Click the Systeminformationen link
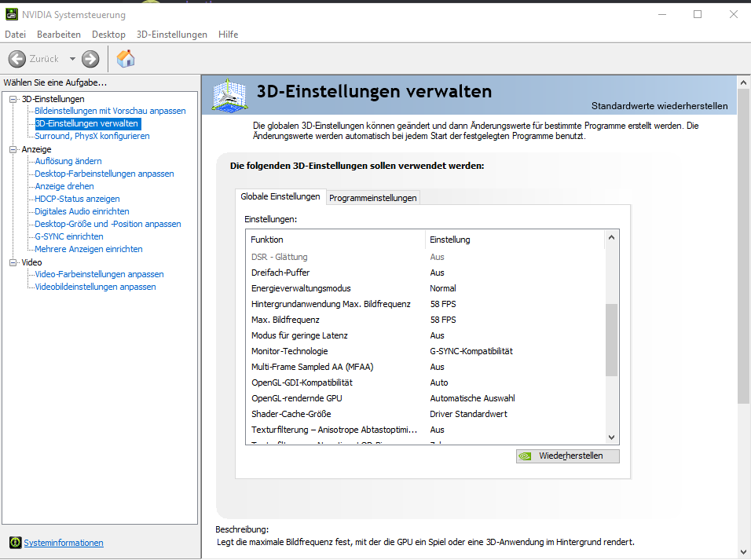Image resolution: width=751 pixels, height=560 pixels. pos(64,543)
